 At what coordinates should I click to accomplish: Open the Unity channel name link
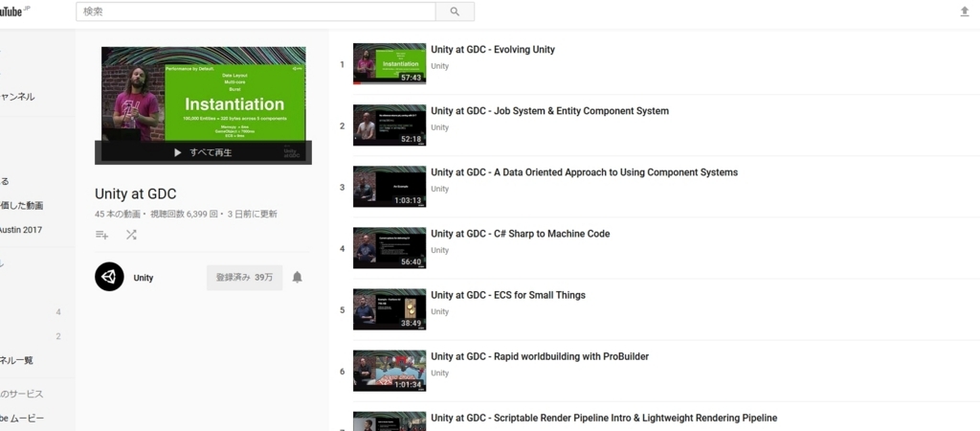pos(144,278)
